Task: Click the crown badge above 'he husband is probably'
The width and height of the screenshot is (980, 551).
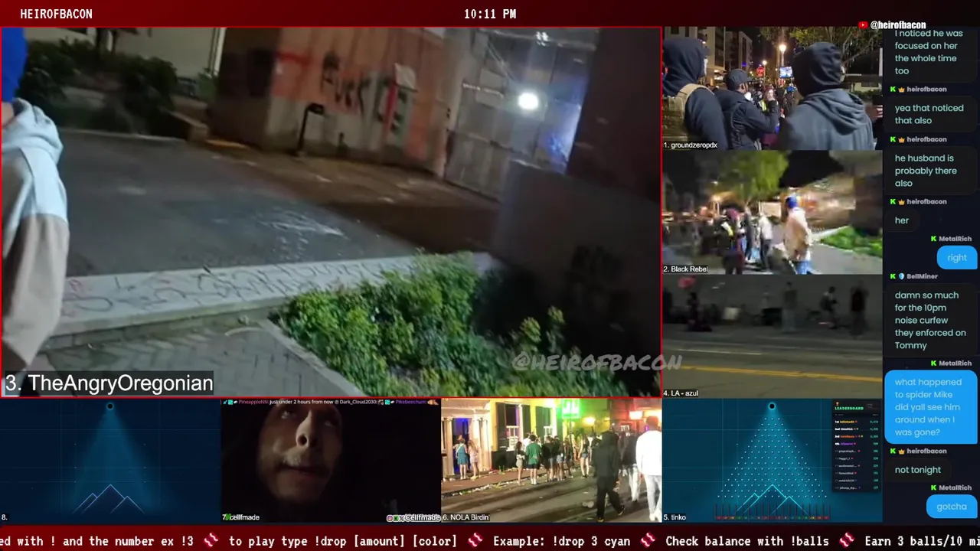Action: 901,139
